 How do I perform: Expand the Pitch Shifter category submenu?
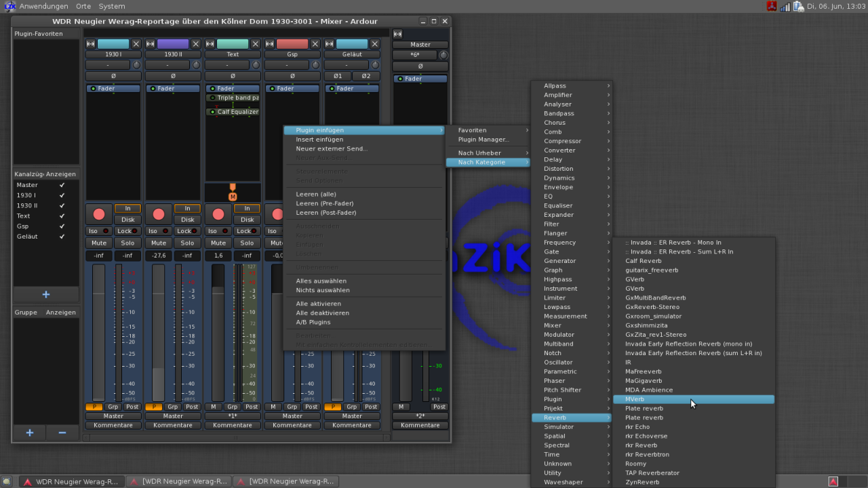[x=570, y=390]
